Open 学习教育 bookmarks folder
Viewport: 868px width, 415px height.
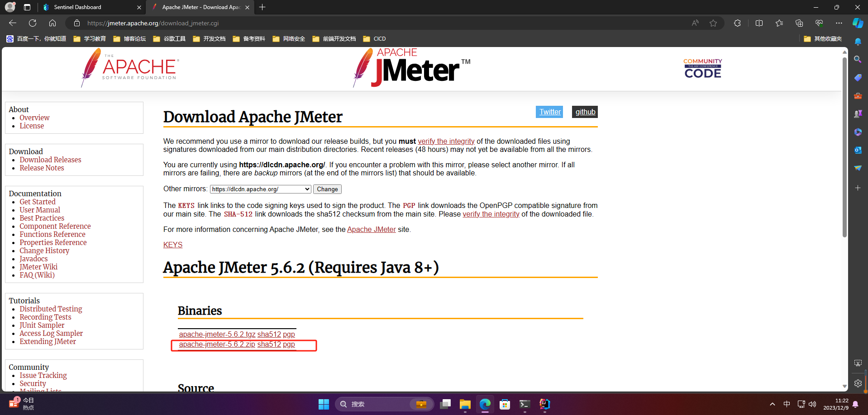point(90,39)
